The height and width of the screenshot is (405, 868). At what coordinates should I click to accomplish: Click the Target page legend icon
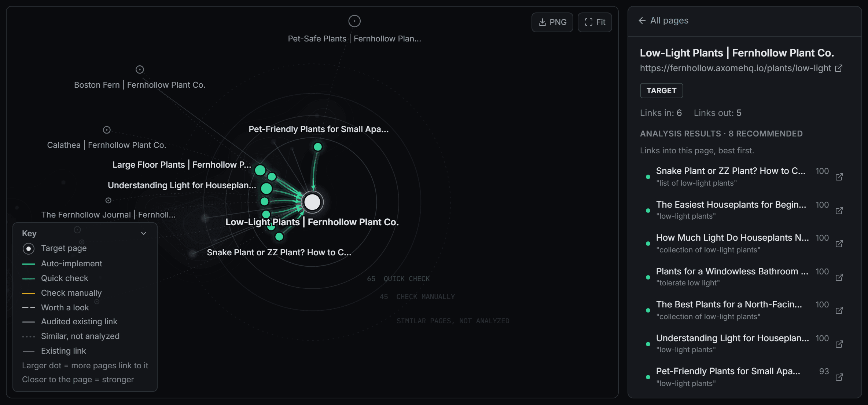pos(29,248)
